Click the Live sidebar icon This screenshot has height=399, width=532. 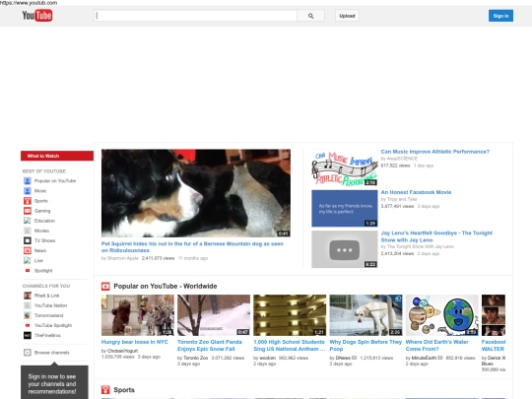(28, 260)
